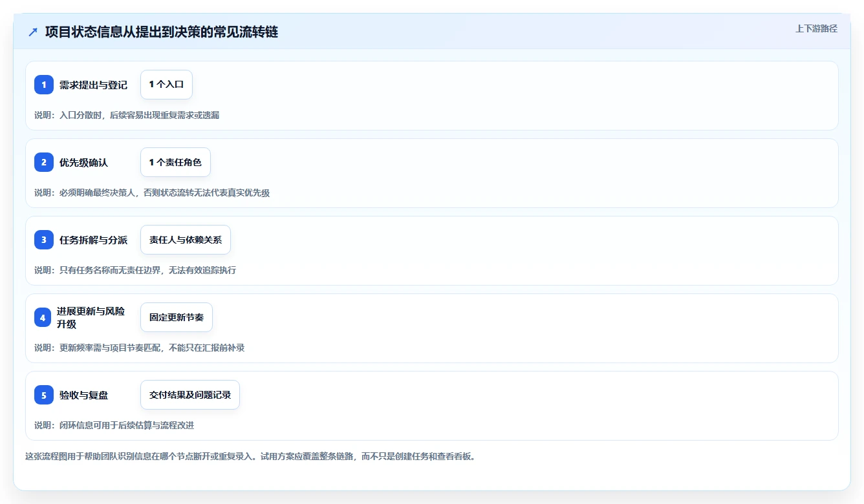Click the step 1 number badge
The height and width of the screenshot is (504, 864).
pyautogui.click(x=44, y=85)
